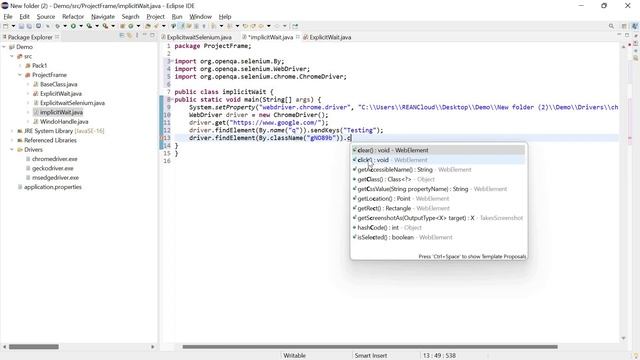The width and height of the screenshot is (640, 360).
Task: Click editor horizontal scrollbar thumb
Action: (370, 347)
